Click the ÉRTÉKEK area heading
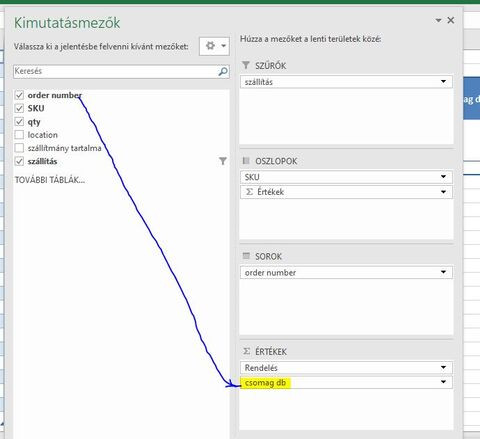This screenshot has height=439, width=480. click(x=271, y=352)
